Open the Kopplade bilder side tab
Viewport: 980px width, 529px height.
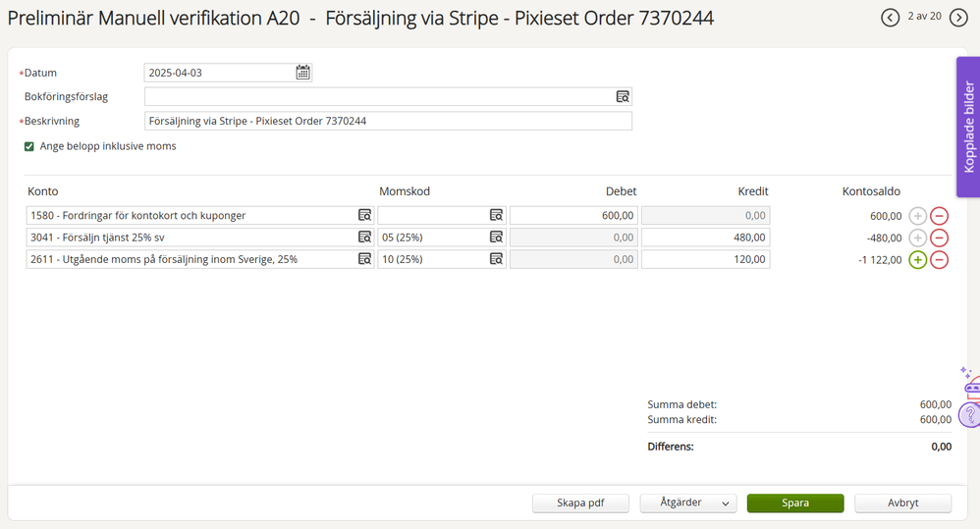(968, 127)
